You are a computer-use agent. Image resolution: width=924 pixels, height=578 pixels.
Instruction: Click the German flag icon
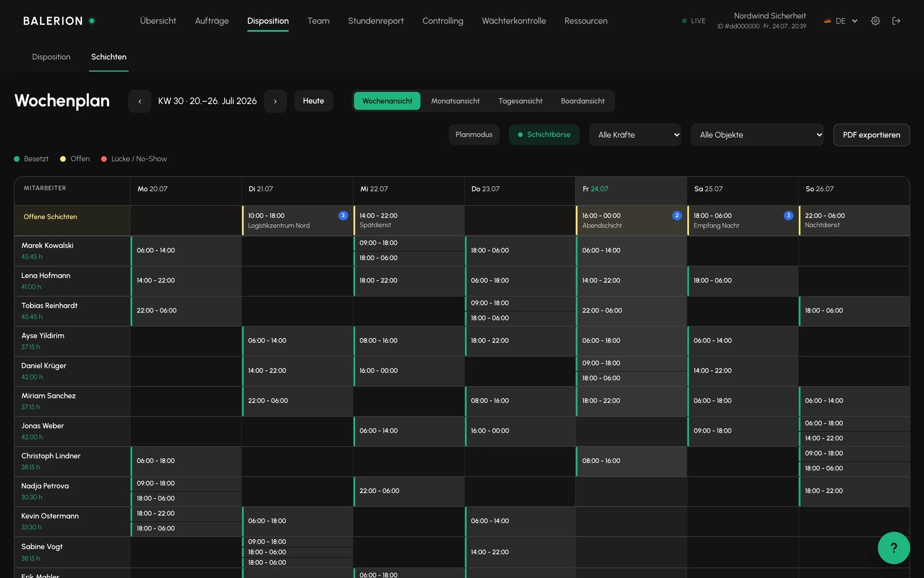[x=827, y=21]
